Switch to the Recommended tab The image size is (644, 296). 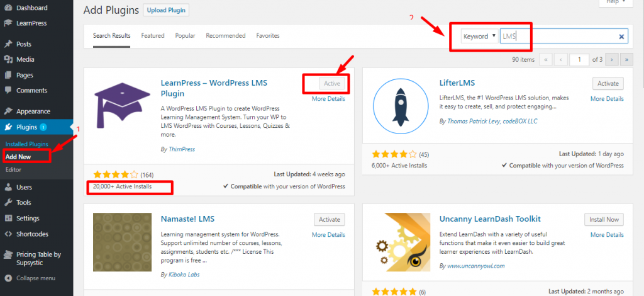coord(226,36)
